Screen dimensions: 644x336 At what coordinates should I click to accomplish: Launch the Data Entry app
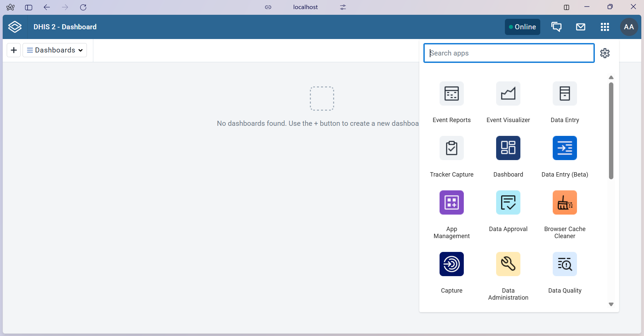(x=565, y=94)
